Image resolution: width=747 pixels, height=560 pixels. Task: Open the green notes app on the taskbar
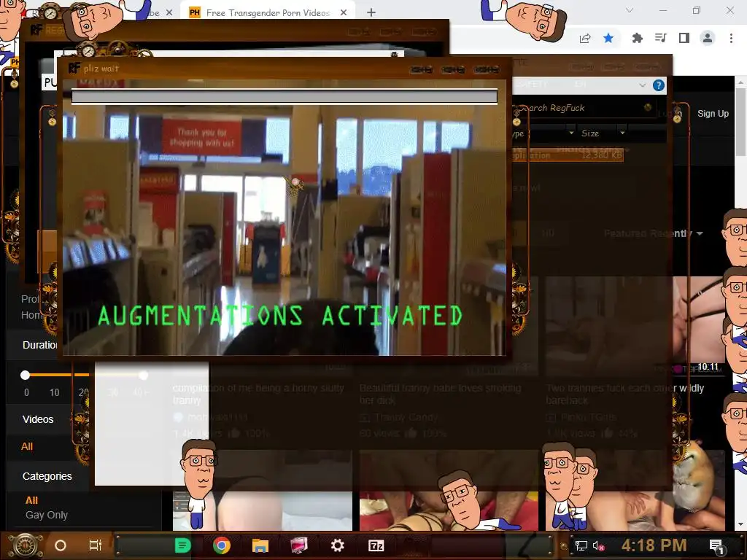pos(182,545)
